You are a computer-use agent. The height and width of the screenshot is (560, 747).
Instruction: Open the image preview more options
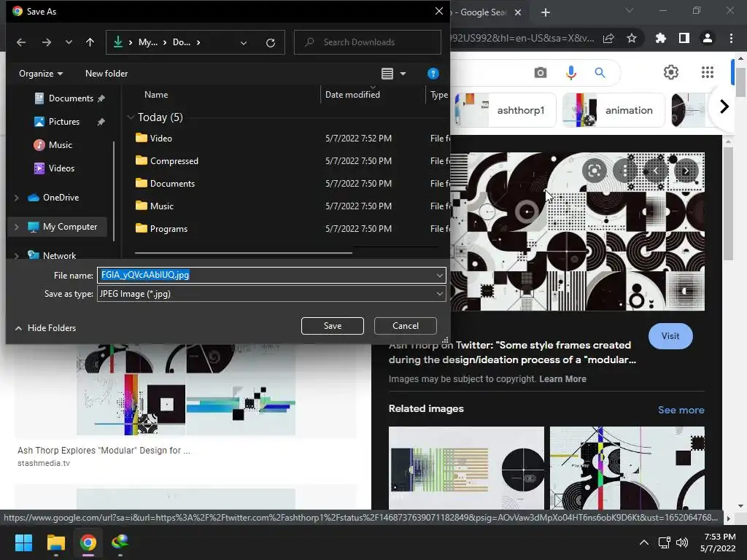[x=624, y=171]
